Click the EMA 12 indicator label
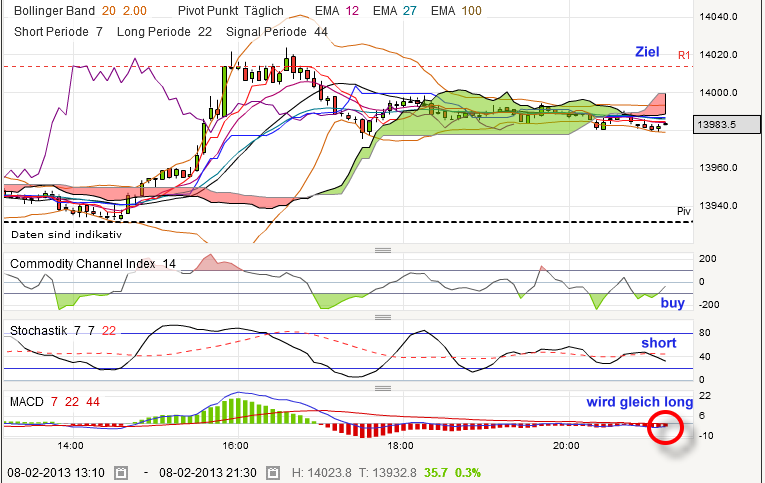This screenshot has width=765, height=483. 337,11
